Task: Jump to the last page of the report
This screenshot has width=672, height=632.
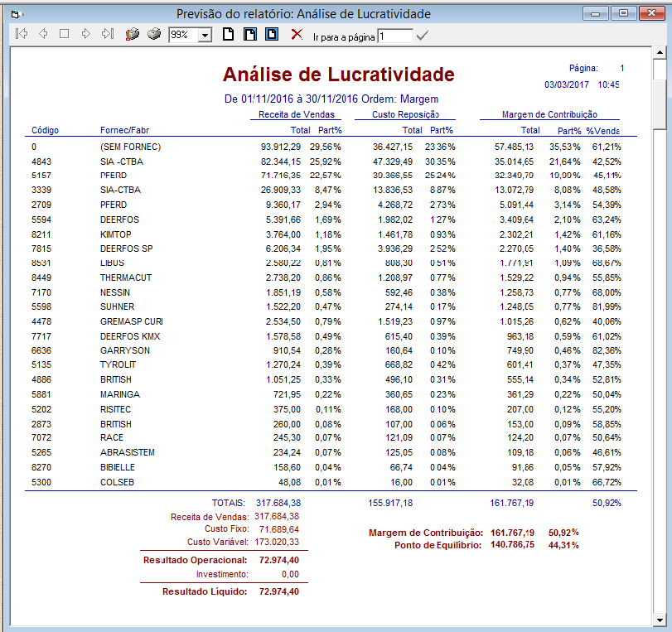Action: 107,34
